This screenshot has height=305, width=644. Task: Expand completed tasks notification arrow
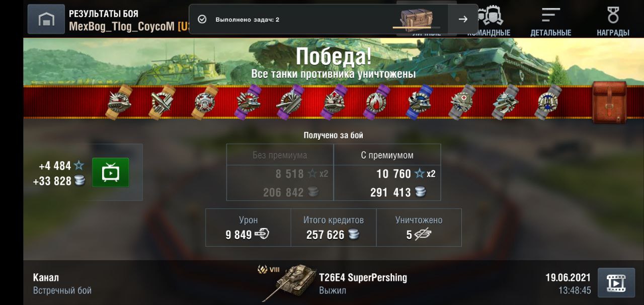(463, 19)
